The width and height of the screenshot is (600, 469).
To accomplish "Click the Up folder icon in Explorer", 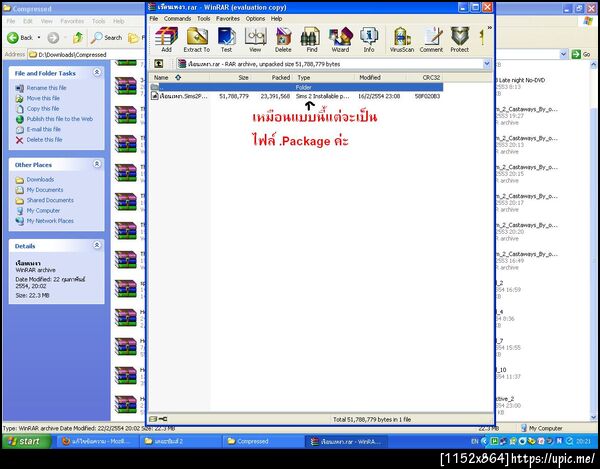I will pos(78,37).
